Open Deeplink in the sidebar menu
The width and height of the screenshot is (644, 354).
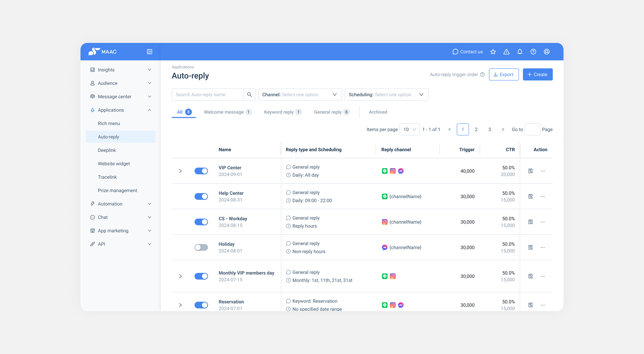coord(107,150)
